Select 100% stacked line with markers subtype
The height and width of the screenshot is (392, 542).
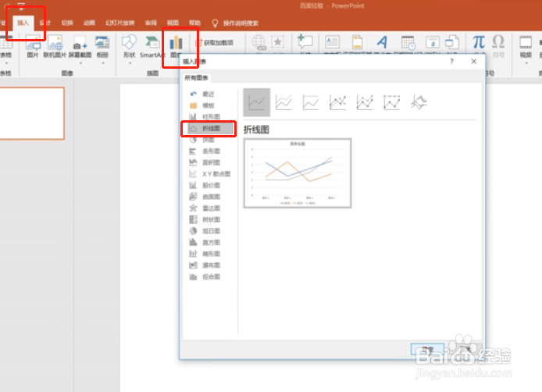(391, 102)
